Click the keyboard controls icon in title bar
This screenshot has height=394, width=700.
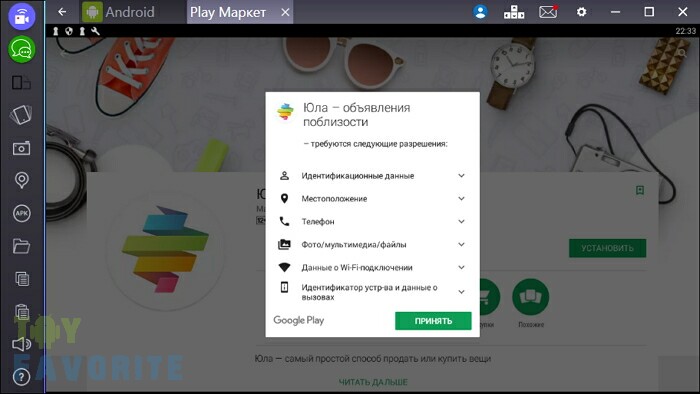tap(514, 12)
